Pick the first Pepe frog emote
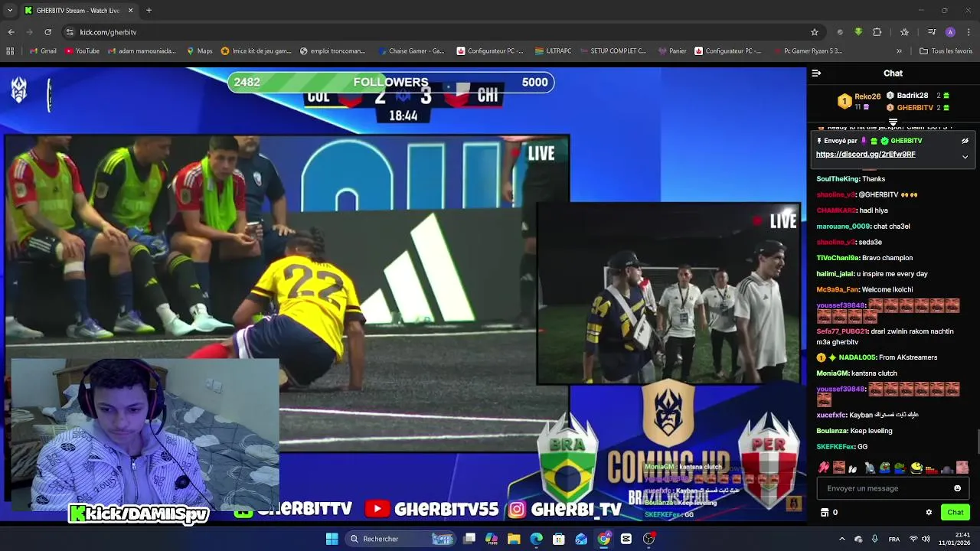This screenshot has width=980, height=551. (x=885, y=468)
